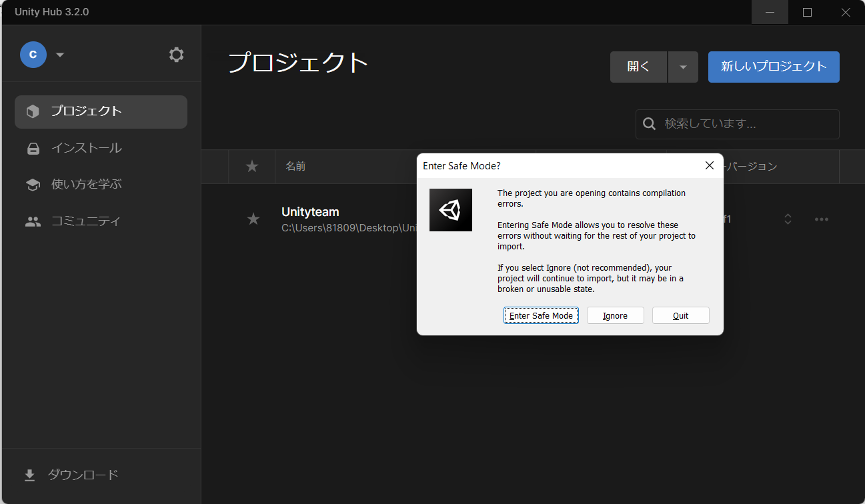Click Quit in the dialog
This screenshot has width=865, height=504.
click(681, 315)
